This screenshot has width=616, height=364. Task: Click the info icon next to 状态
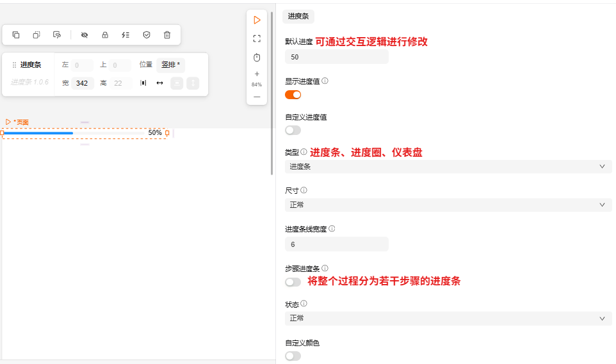pos(304,303)
